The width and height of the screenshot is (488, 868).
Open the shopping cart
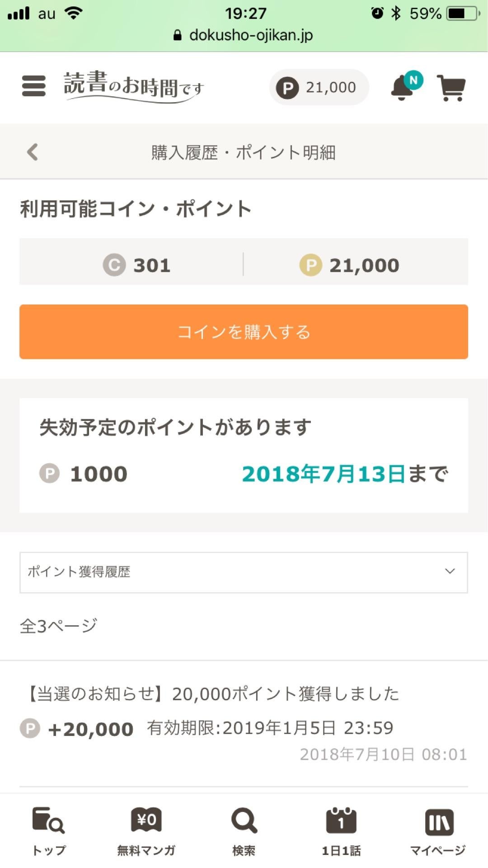[x=451, y=88]
